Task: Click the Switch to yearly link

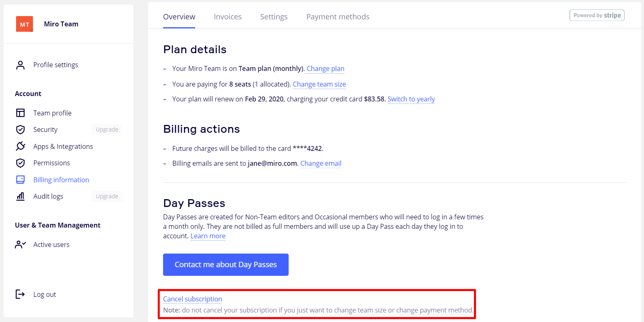Action: [x=411, y=99]
